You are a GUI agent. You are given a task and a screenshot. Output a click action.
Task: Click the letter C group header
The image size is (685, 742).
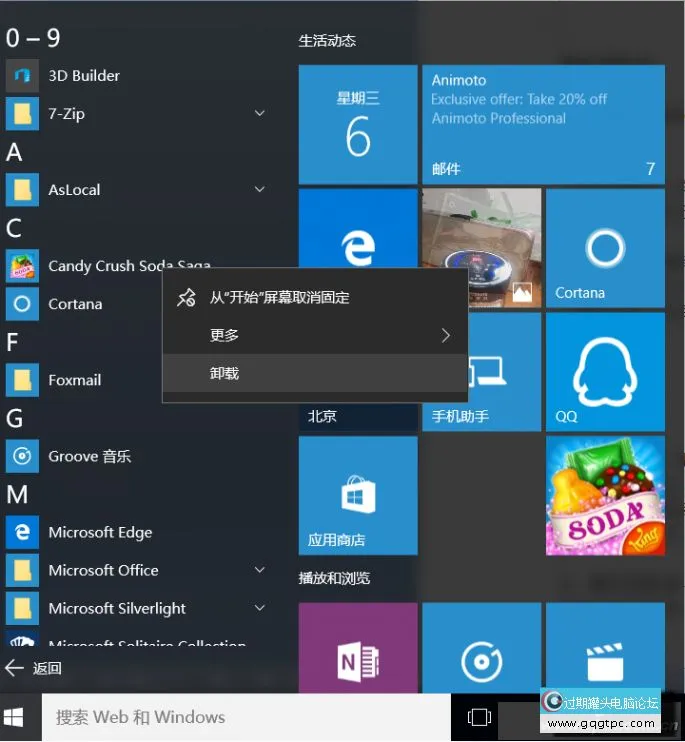(x=14, y=228)
